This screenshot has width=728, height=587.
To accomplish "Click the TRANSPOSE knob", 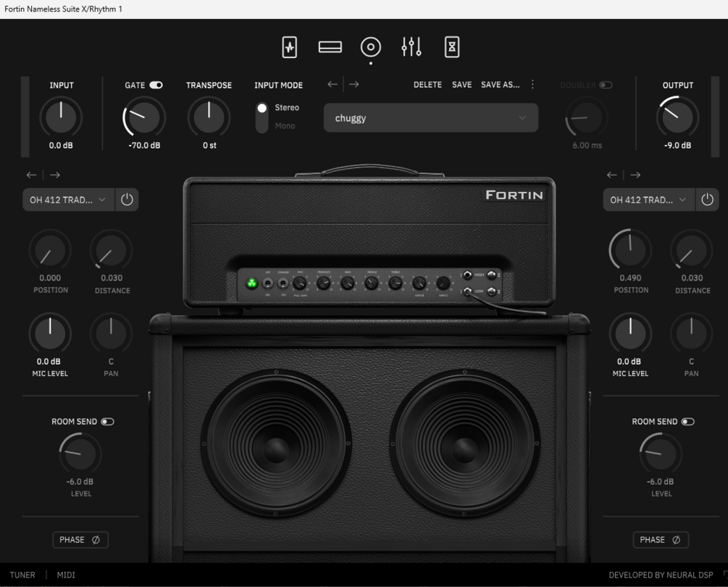I will pyautogui.click(x=209, y=117).
